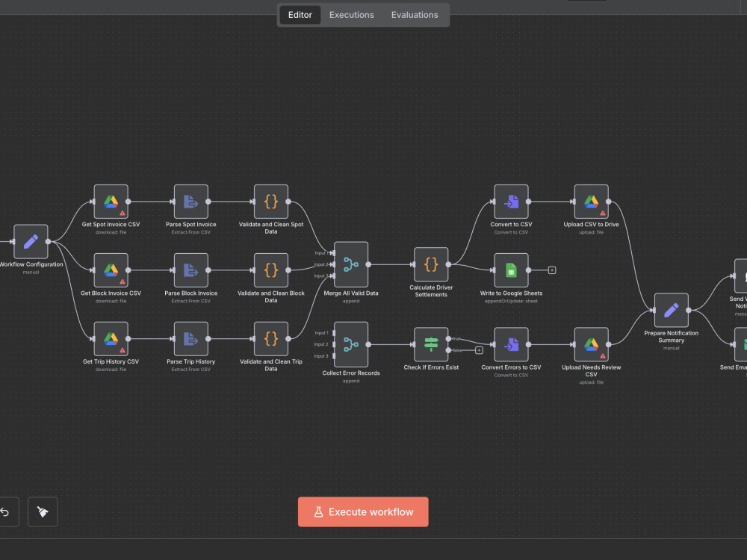Select the Get Block Invoice CSV node
Viewport: 747px width, 560px height.
pyautogui.click(x=111, y=270)
